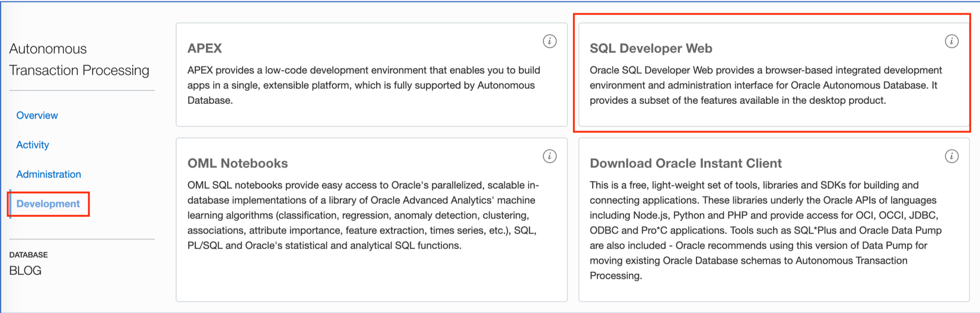Click info icon on Instant Client card

point(952,156)
